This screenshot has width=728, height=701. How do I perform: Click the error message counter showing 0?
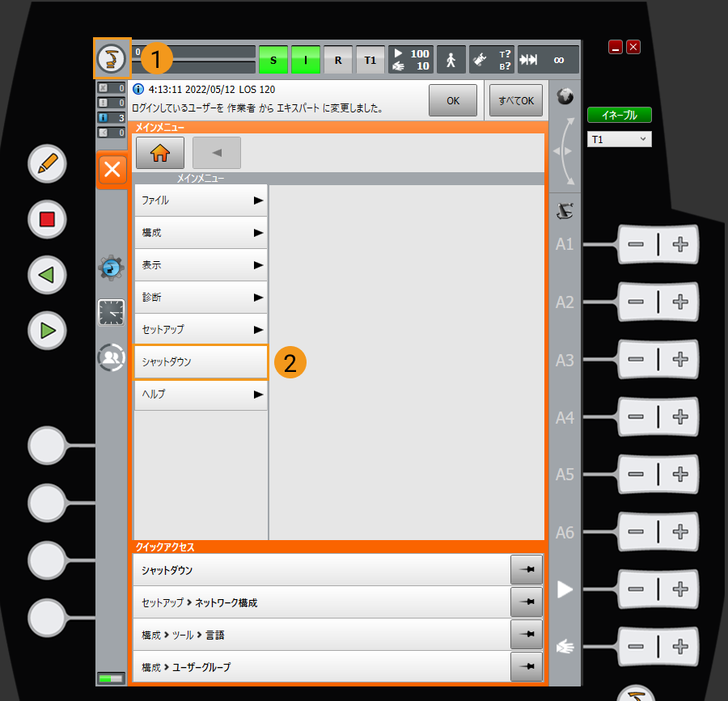tap(111, 87)
